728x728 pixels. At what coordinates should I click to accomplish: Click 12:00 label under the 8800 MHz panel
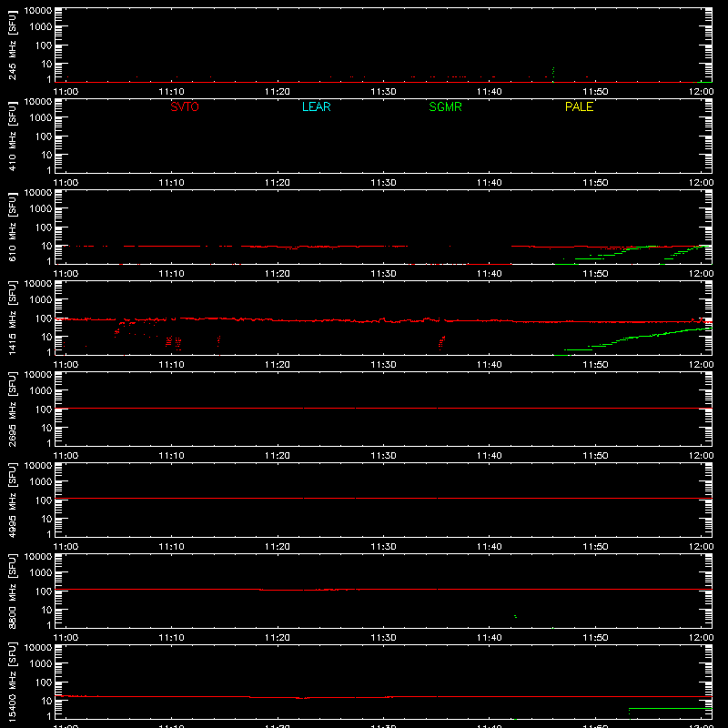[x=701, y=638]
